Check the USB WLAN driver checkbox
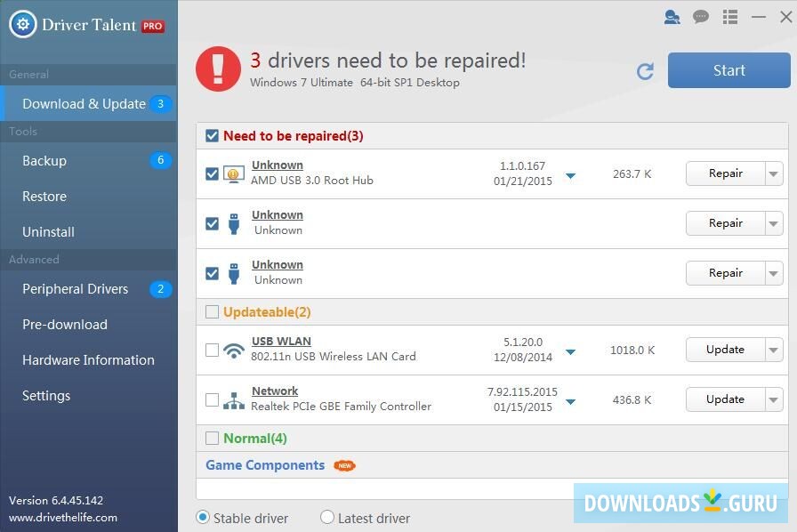 click(212, 350)
